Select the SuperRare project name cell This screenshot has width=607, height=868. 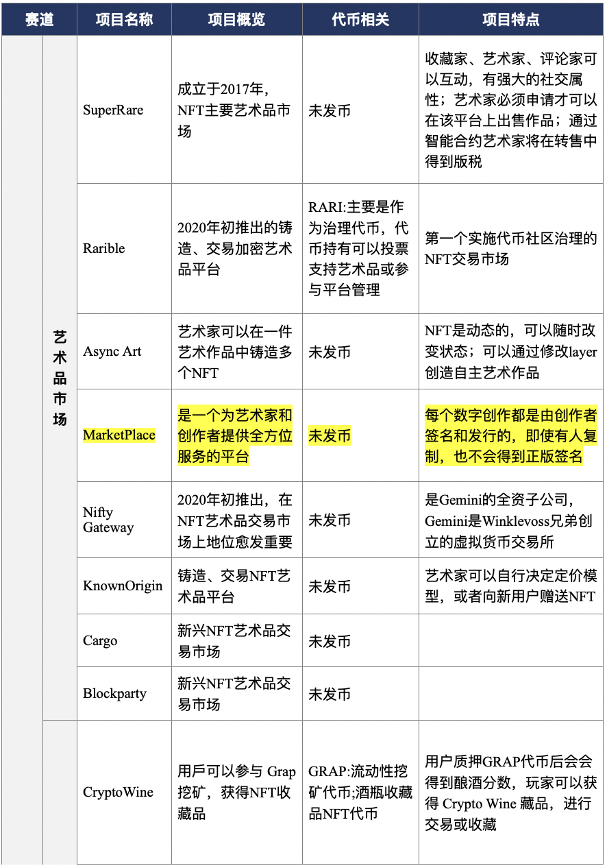124,110
